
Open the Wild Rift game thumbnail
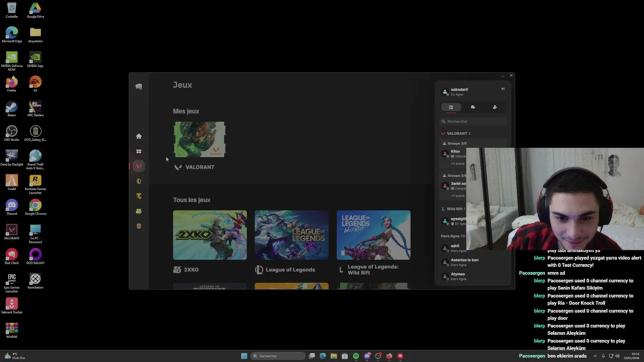[373, 235]
